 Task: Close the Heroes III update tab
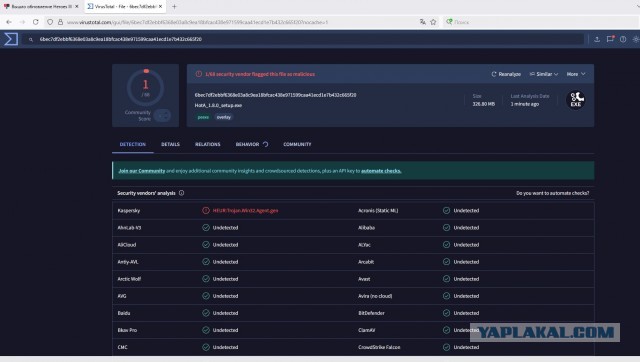click(x=76, y=7)
